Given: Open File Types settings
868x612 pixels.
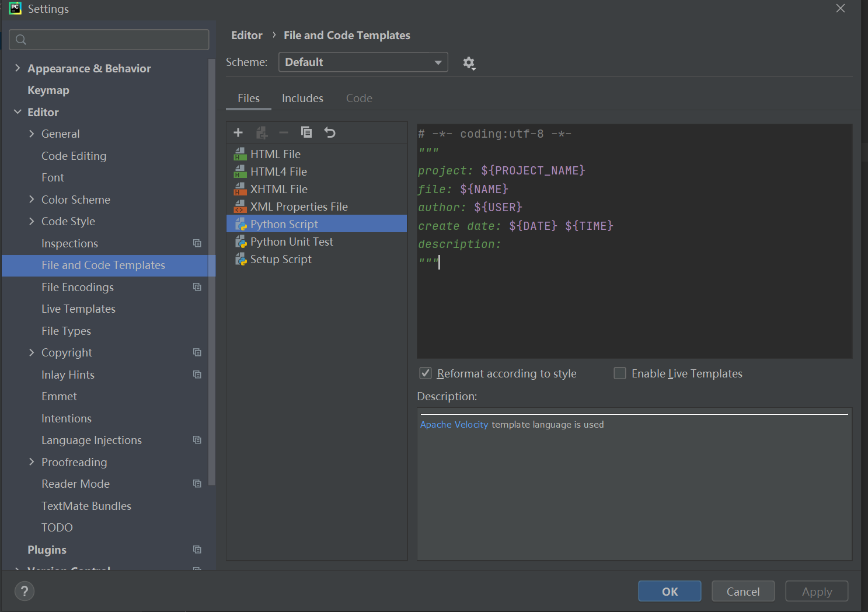Looking at the screenshot, I should pos(67,331).
